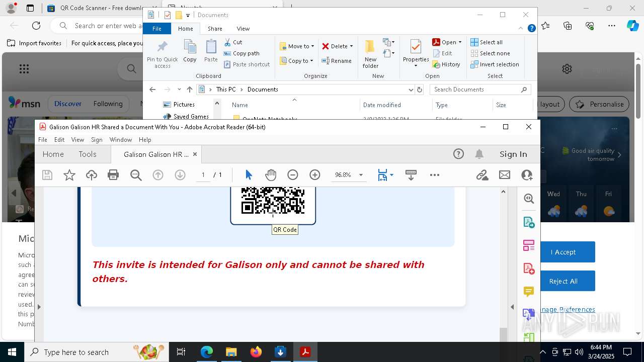Screen dimensions: 644x362
Task: Click Invert selection in Explorer ribbon
Action: coord(495,64)
